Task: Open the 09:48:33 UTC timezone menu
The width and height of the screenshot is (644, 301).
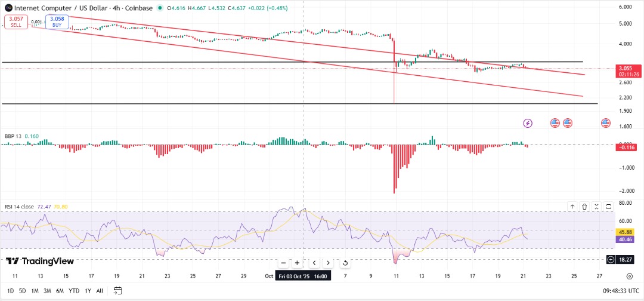Action: tap(621, 291)
